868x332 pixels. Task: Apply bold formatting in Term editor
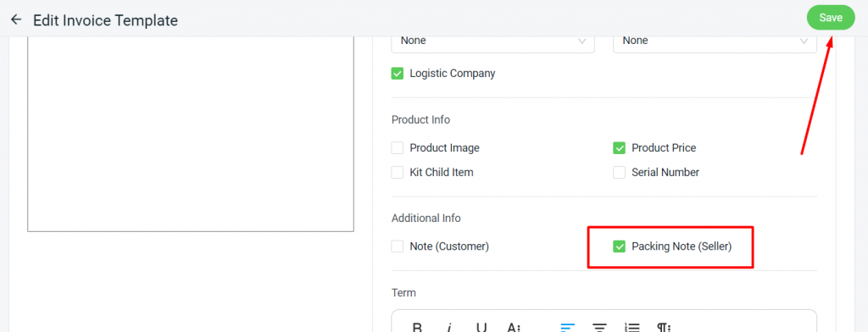pos(418,327)
